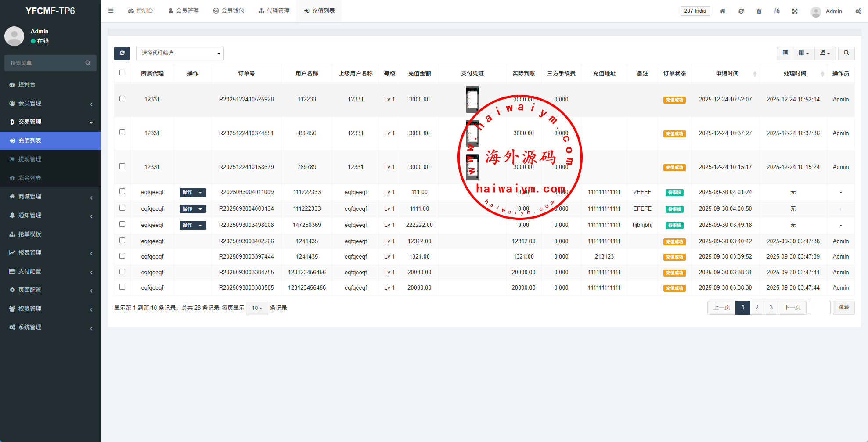Toggle the card view list icon
The height and width of the screenshot is (442, 868).
(785, 53)
